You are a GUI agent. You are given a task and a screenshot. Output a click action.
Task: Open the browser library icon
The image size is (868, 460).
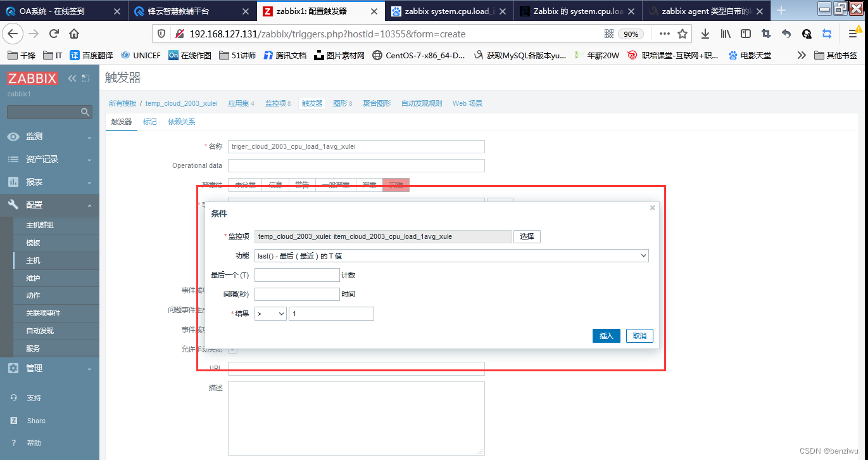click(x=725, y=34)
